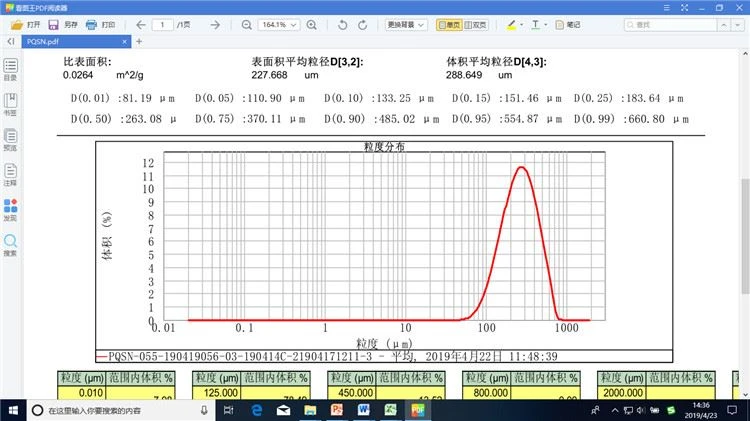Viewport: 750px width, 421px height.
Task: Zoom in with the plus magnifier
Action: pos(311,25)
